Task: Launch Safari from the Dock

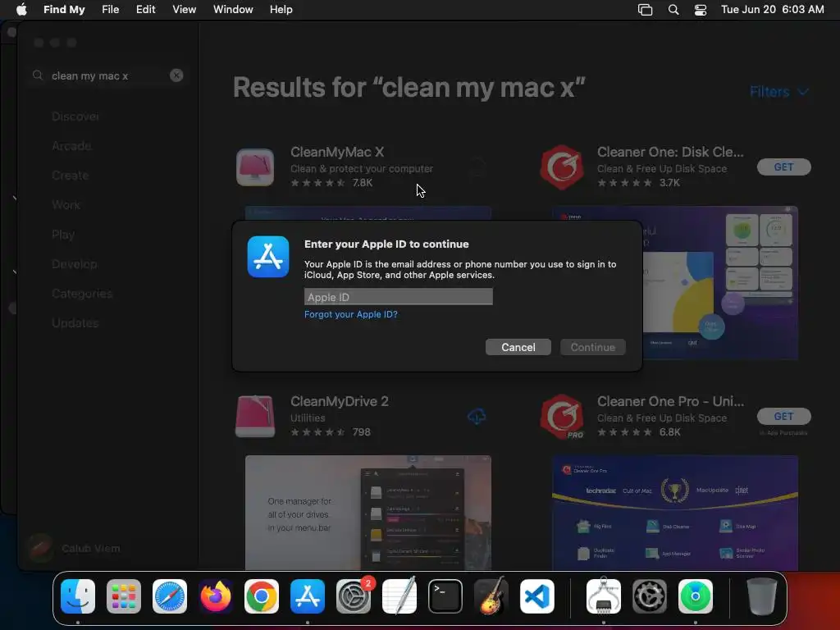Action: (170, 596)
